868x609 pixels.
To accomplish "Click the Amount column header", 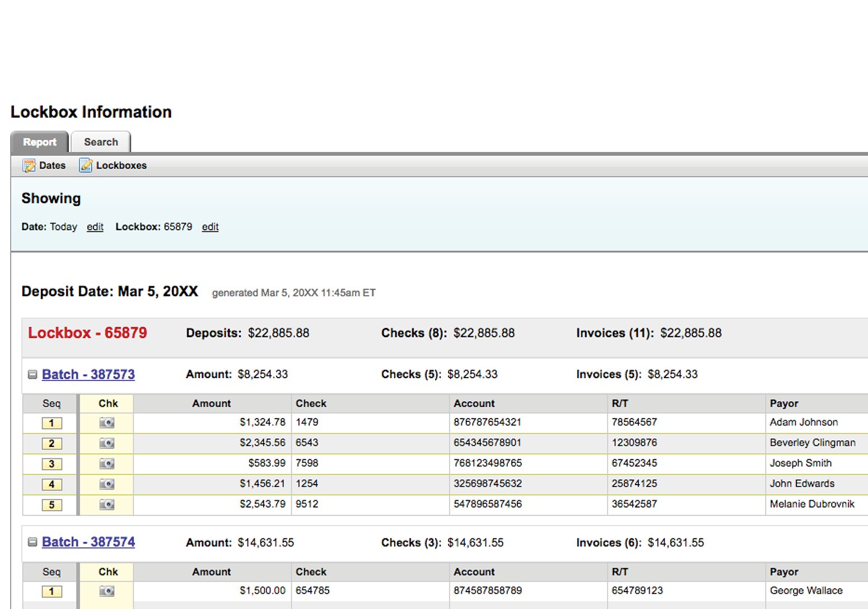I will (211, 403).
